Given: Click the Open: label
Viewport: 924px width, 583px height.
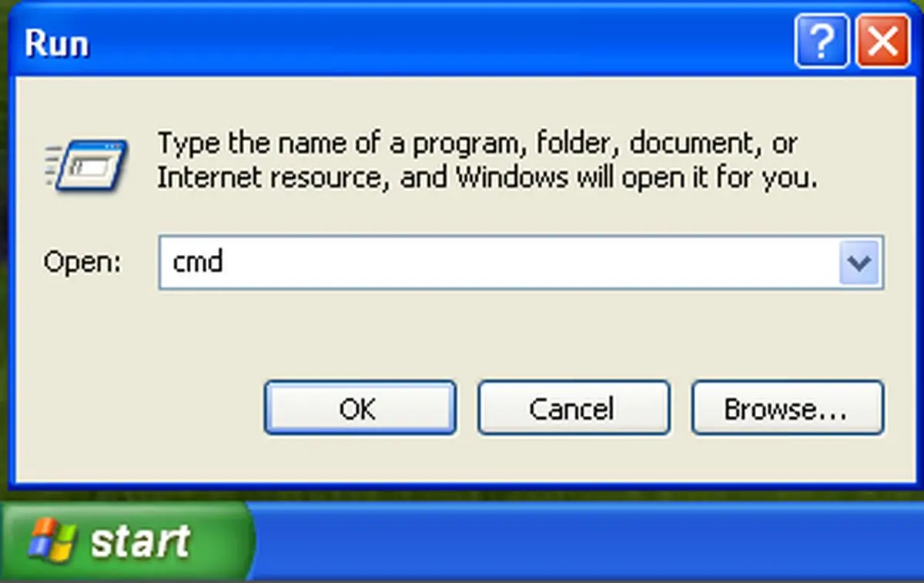Looking at the screenshot, I should point(82,262).
